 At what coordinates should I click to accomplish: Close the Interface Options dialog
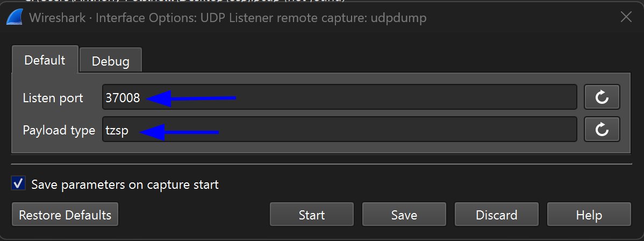pyautogui.click(x=626, y=17)
